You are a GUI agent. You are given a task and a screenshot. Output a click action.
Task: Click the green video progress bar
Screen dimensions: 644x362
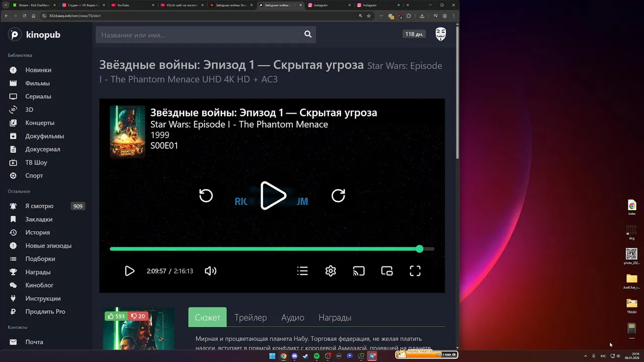272,249
